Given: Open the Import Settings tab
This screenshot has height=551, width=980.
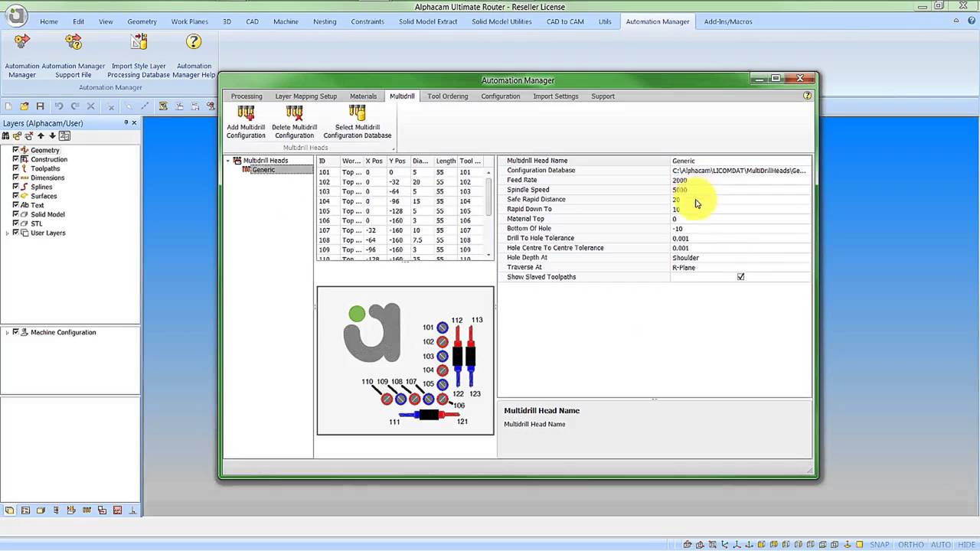Looking at the screenshot, I should coord(556,96).
